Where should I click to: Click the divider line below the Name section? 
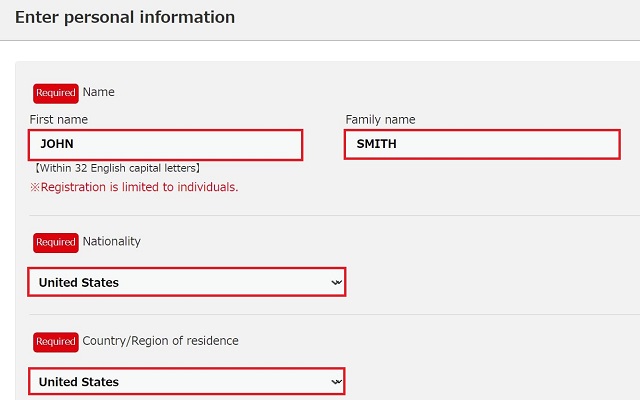334,215
